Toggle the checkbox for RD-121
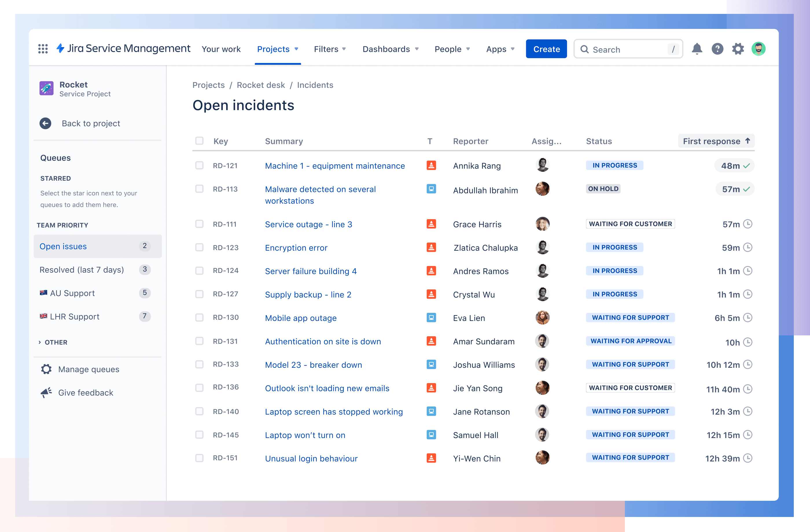The height and width of the screenshot is (532, 810). tap(199, 165)
